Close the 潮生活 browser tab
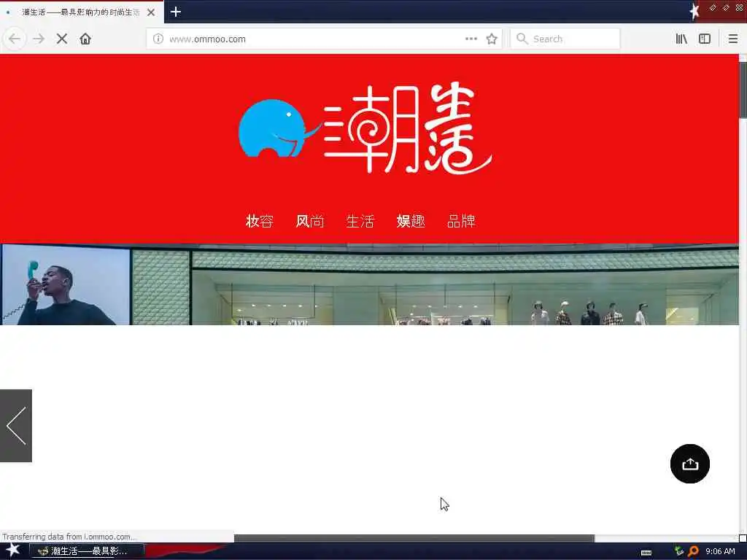The image size is (747, 560). (151, 12)
